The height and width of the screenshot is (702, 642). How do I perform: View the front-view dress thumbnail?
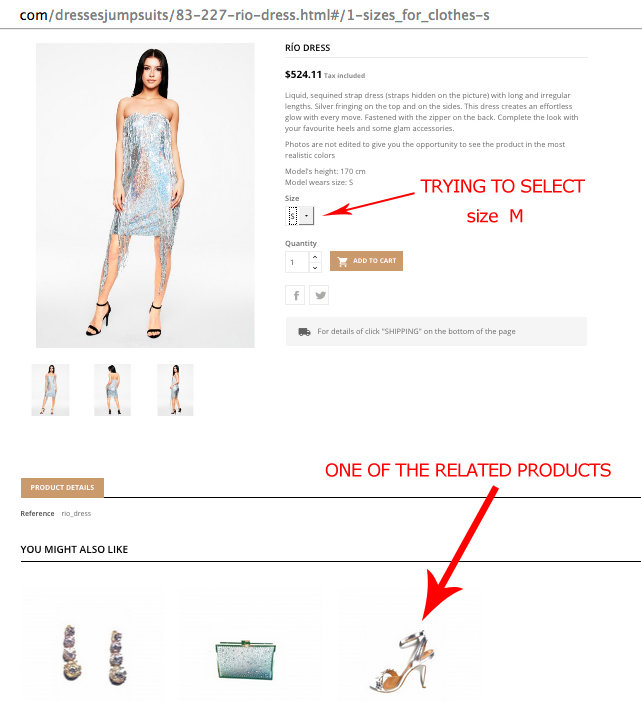coord(50,390)
